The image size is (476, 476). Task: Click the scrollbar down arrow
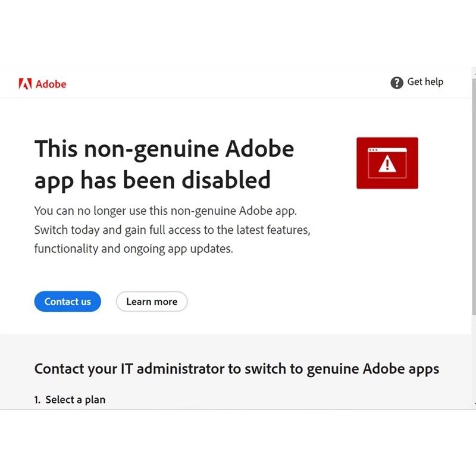(474, 405)
